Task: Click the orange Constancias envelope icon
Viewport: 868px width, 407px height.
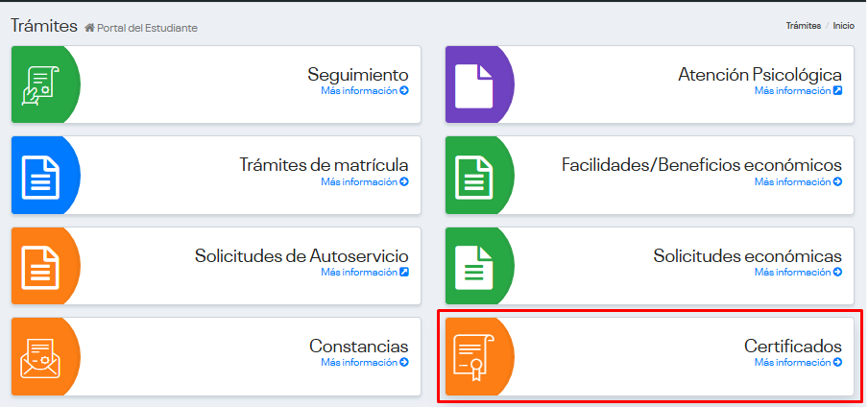Action: 41,356
